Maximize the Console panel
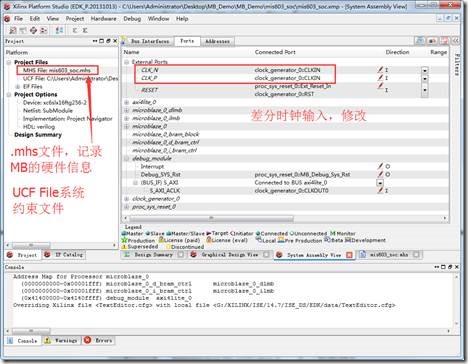468x364 pixels. click(443, 267)
